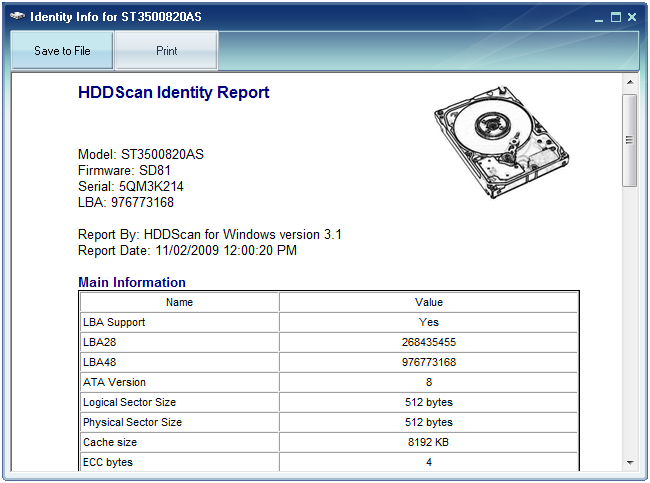Viewport: 650px width, 483px height.
Task: Click the ATA Version value 8
Action: point(429,382)
